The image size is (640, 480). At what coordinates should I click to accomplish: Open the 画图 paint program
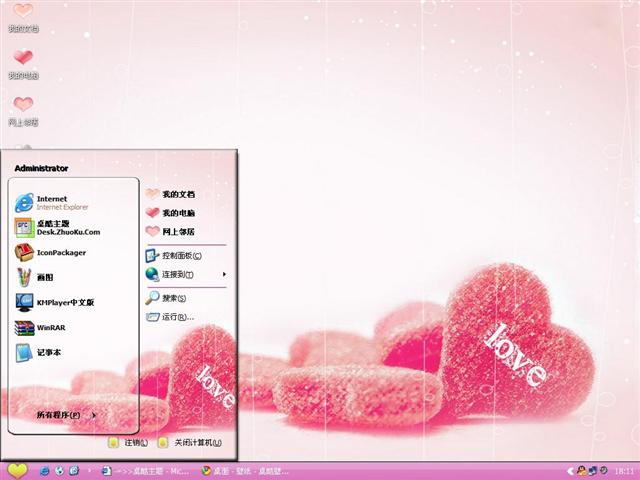45,277
